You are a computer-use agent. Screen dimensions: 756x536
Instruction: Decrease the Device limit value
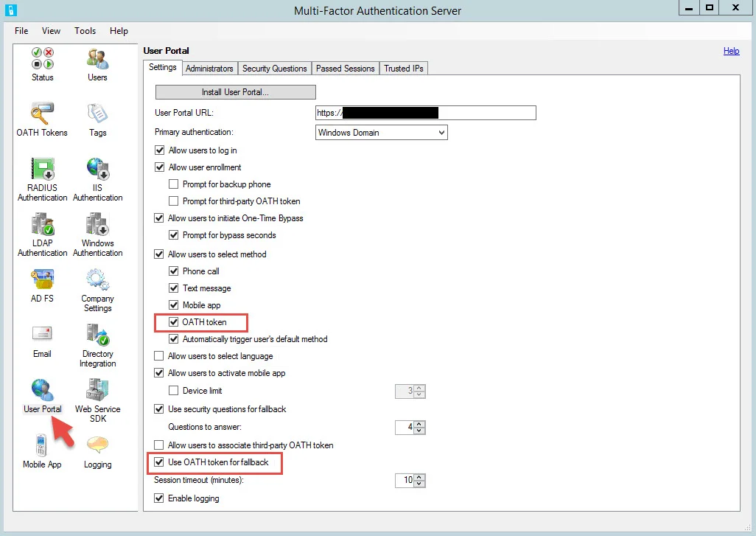coord(419,394)
